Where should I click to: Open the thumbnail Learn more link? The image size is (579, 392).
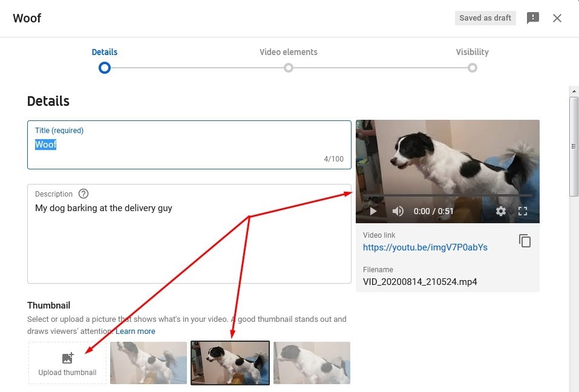(135, 331)
